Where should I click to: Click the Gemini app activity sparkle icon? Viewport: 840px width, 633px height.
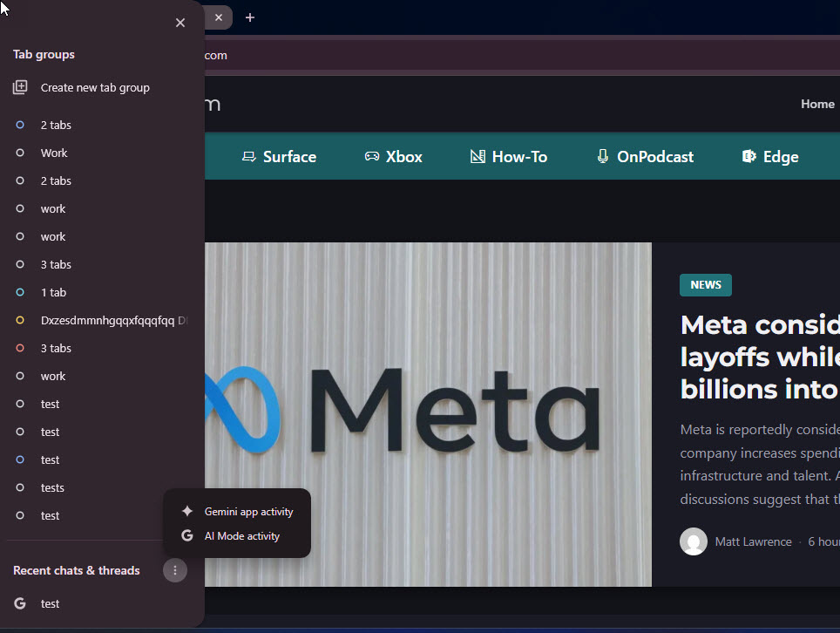click(x=186, y=512)
